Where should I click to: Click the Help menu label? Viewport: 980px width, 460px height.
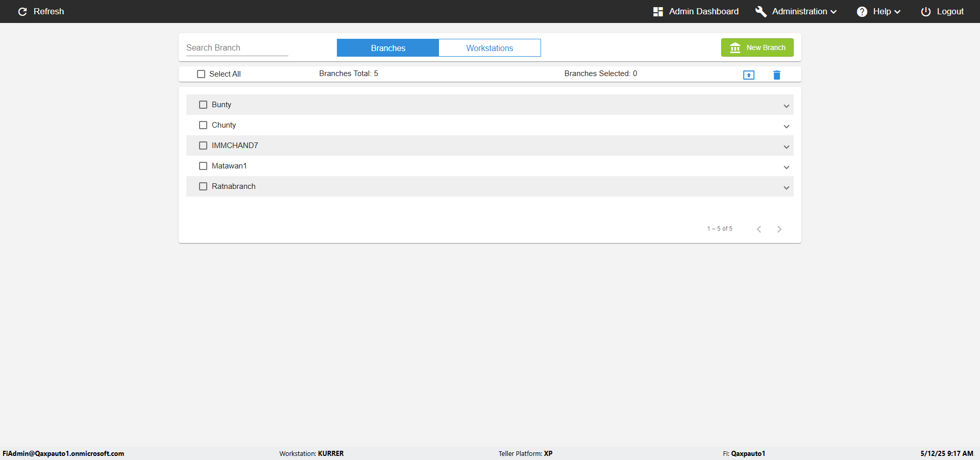tap(882, 11)
